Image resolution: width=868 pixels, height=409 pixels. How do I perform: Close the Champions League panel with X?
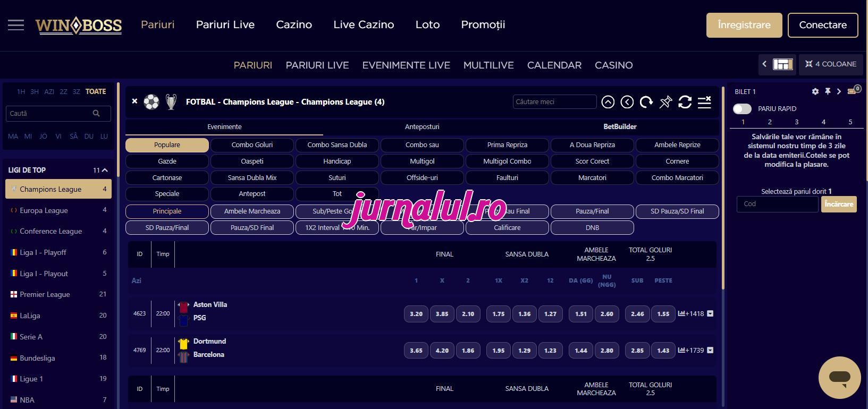[134, 101]
